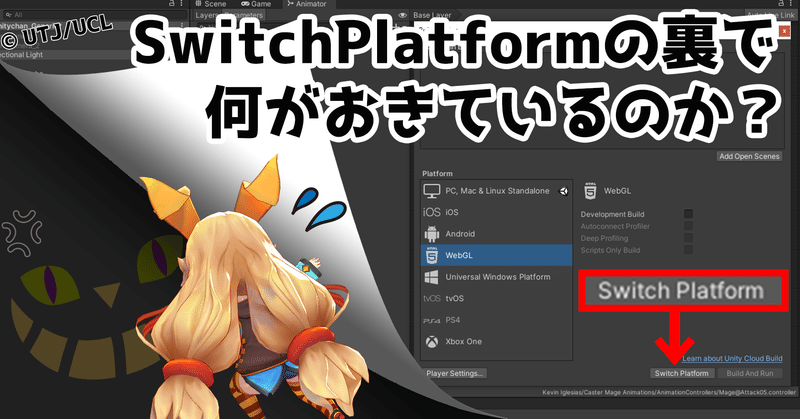
Task: Close Build Settings with the red X
Action: (784, 32)
